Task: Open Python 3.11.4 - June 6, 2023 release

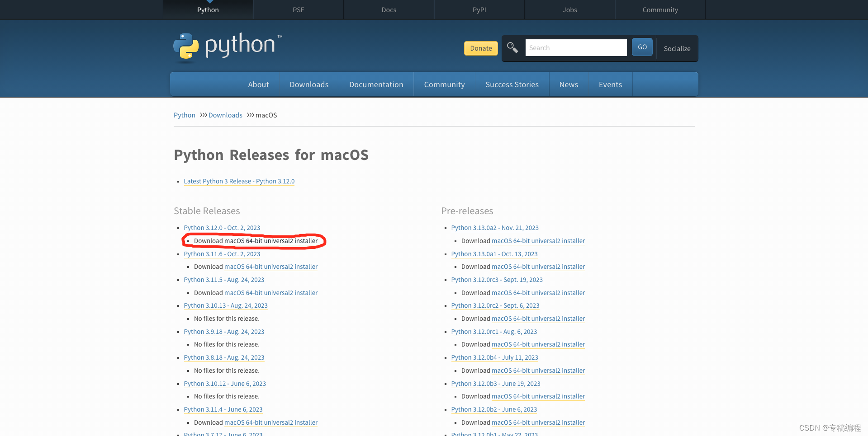Action: [223, 409]
